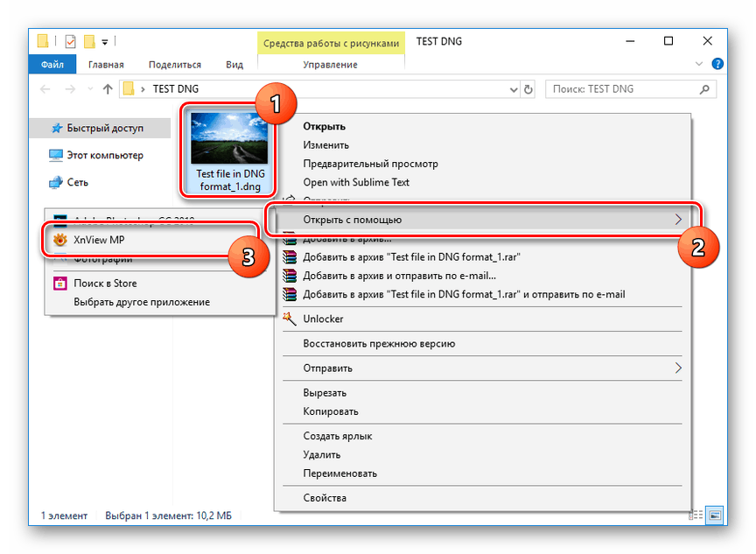Image resolution: width=756 pixels, height=554 pixels.
Task: Open the Поделиться ribbon tab
Action: [x=174, y=65]
